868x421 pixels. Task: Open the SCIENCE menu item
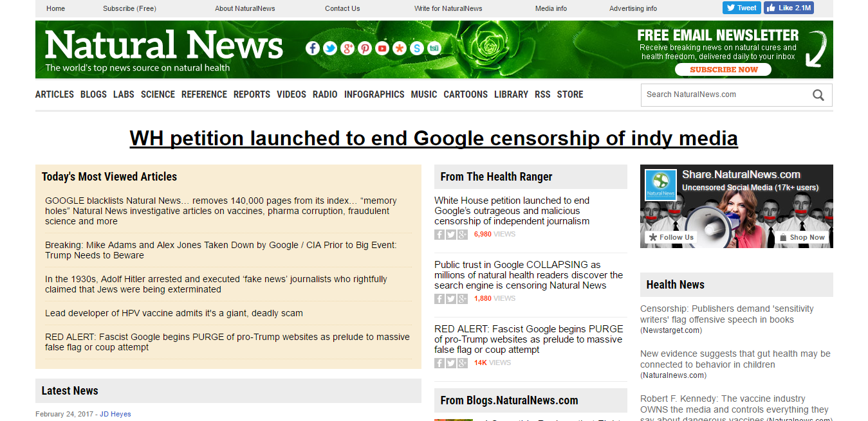(158, 94)
